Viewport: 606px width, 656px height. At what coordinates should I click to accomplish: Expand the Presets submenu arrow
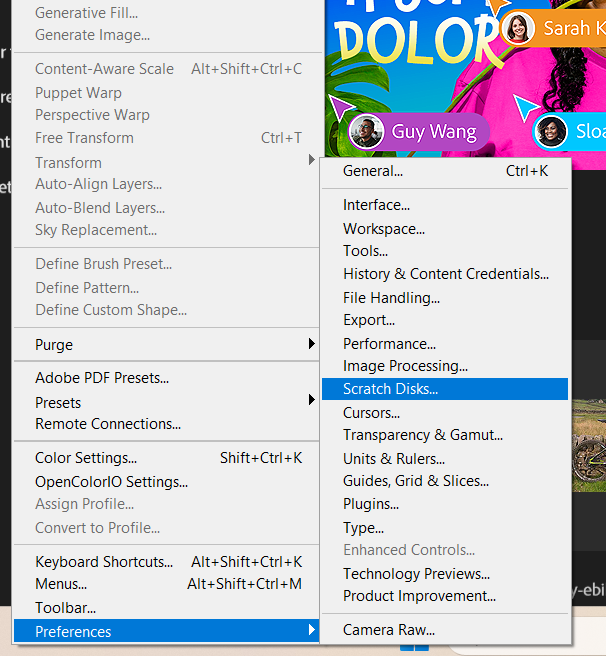coord(311,400)
